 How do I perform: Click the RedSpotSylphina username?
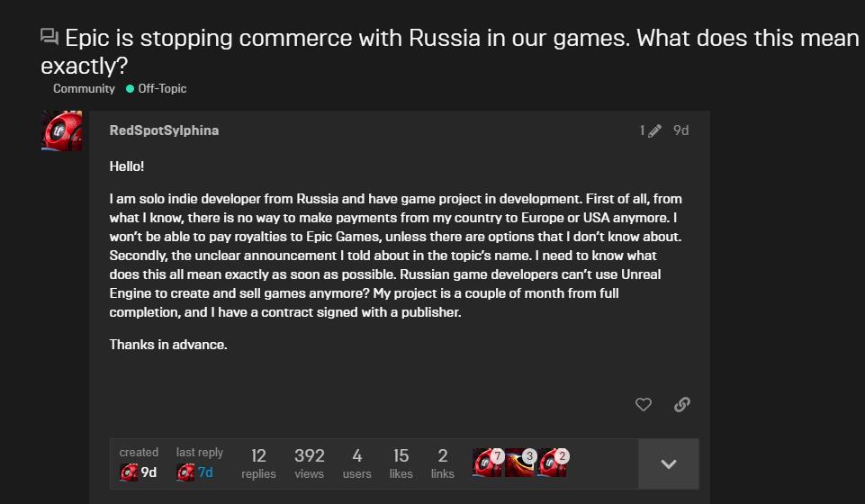(x=164, y=130)
